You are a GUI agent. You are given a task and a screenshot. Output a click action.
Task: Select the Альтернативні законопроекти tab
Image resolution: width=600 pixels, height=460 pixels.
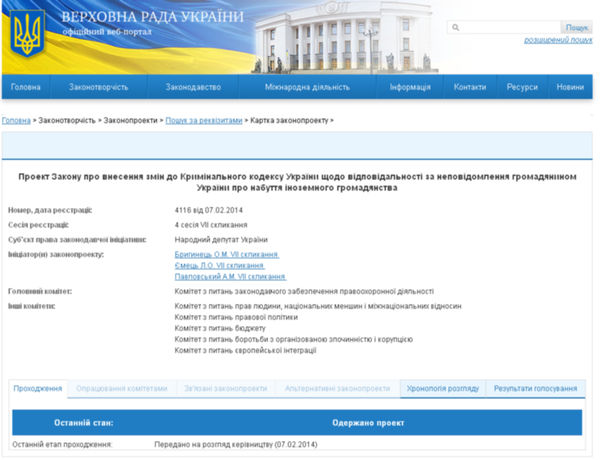(338, 388)
